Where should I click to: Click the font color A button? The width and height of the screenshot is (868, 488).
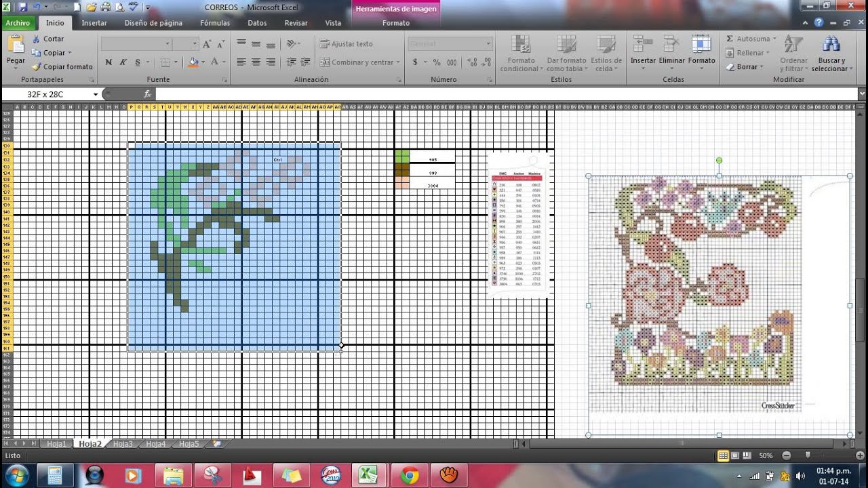click(x=214, y=62)
